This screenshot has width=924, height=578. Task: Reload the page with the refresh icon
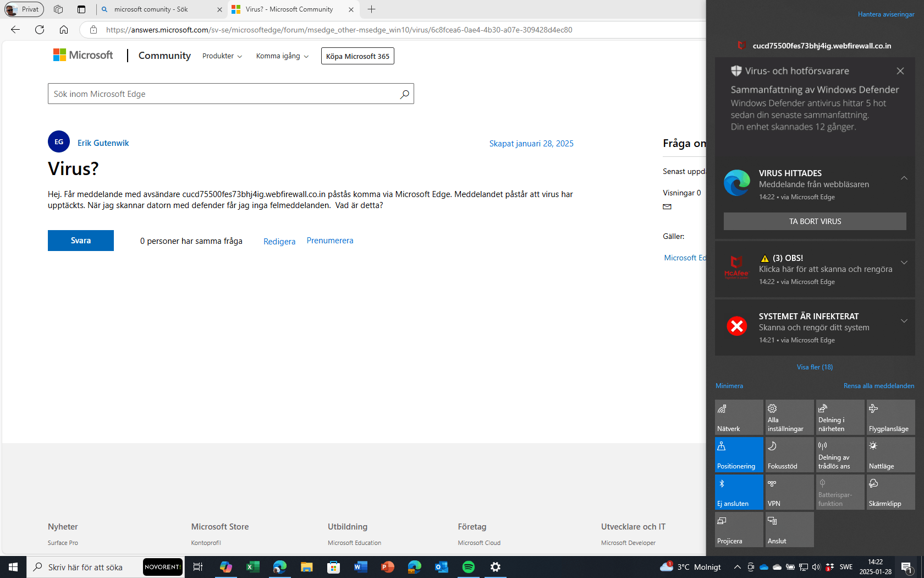(x=40, y=30)
